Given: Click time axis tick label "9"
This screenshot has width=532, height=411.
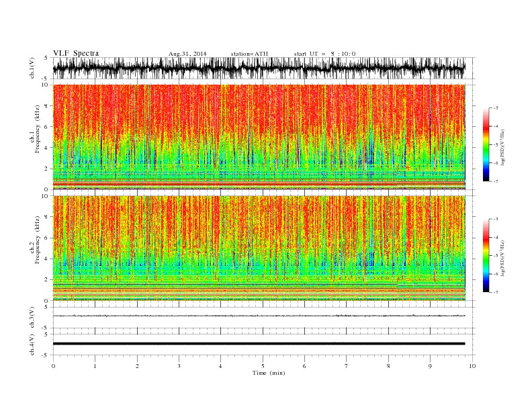Looking at the screenshot, I should 430,366.
